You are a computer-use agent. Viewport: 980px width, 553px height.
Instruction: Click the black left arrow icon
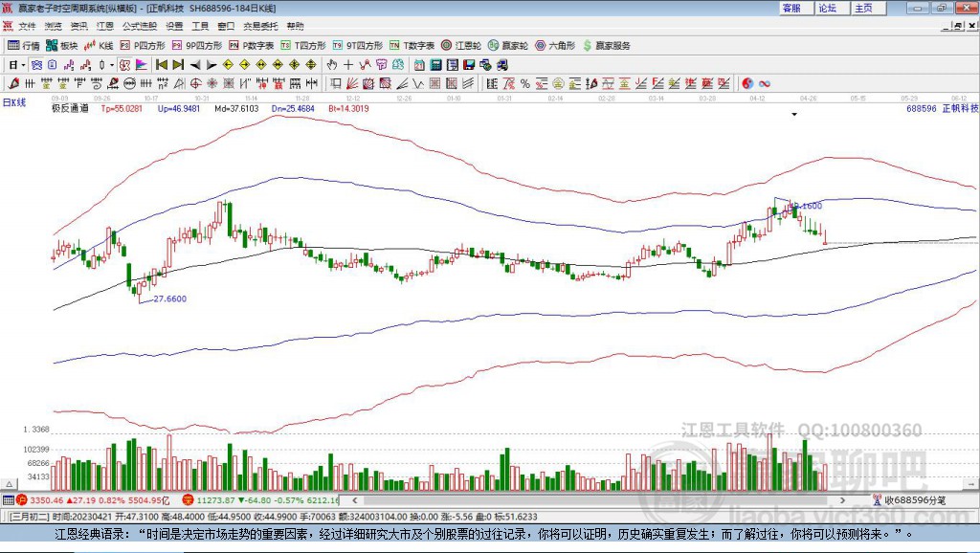(195, 64)
